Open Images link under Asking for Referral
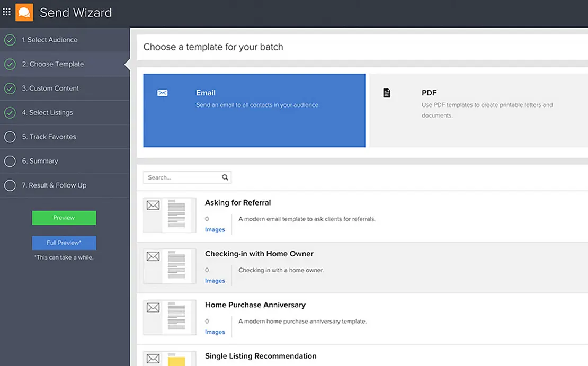The width and height of the screenshot is (588, 366). click(215, 230)
